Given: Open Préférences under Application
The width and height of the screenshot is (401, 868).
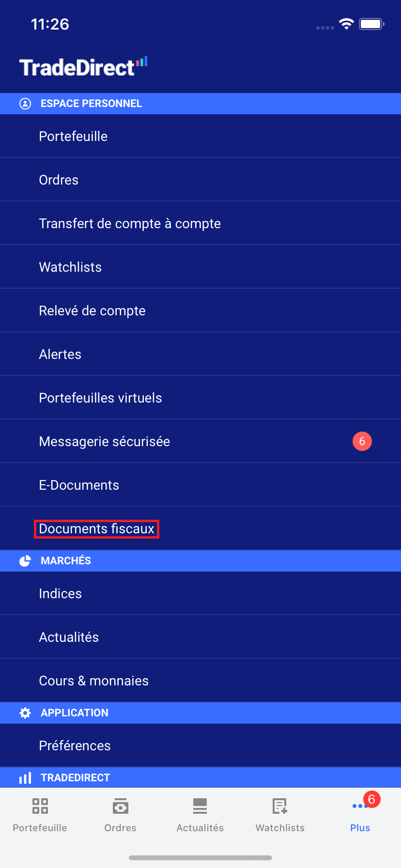Looking at the screenshot, I should click(75, 746).
